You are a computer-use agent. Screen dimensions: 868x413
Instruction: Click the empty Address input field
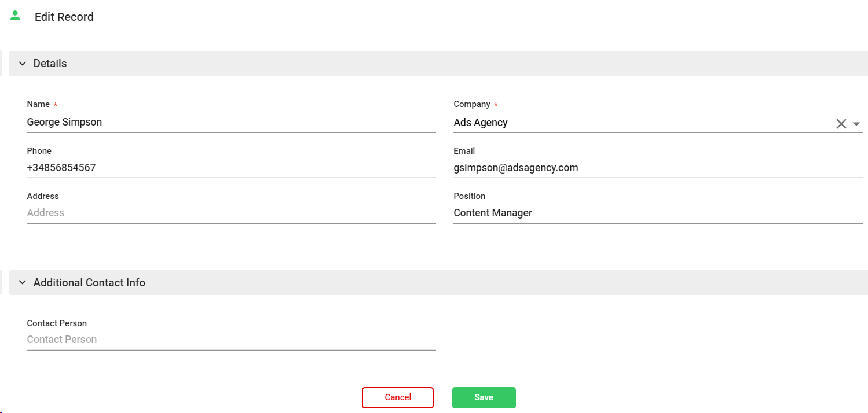(230, 213)
